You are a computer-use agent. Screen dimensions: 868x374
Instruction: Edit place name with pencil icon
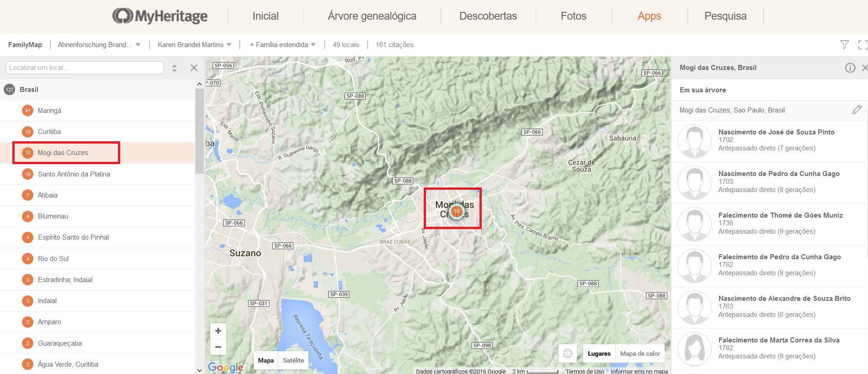click(857, 110)
